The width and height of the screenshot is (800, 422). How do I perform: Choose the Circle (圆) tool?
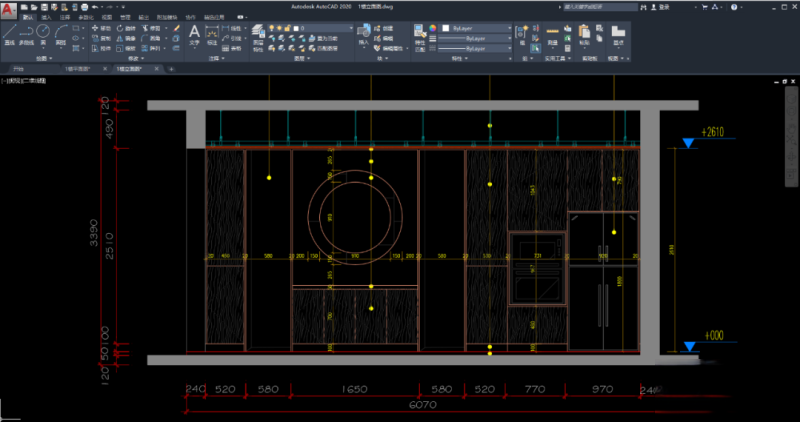pos(45,32)
